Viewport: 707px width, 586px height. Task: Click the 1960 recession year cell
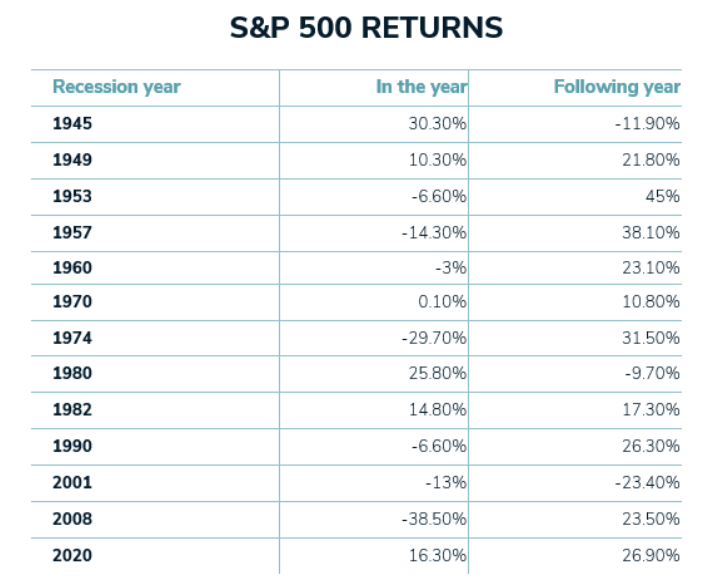(x=72, y=268)
